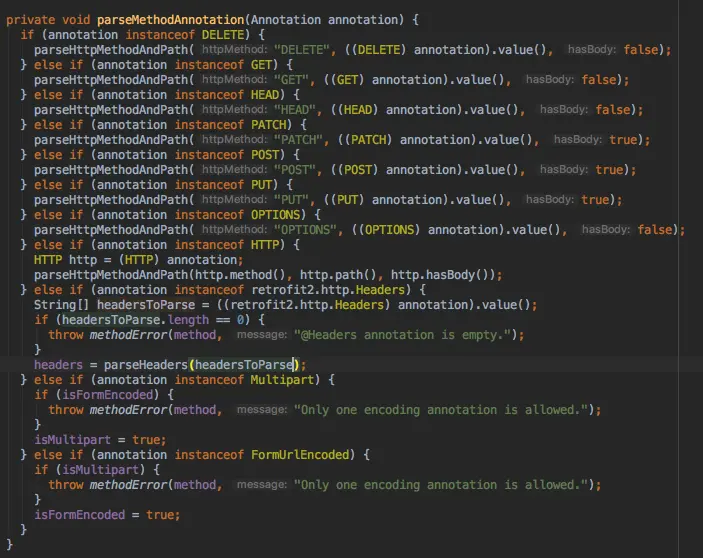
Task: Click the 'private' keyword on the first line
Action: pos(30,20)
